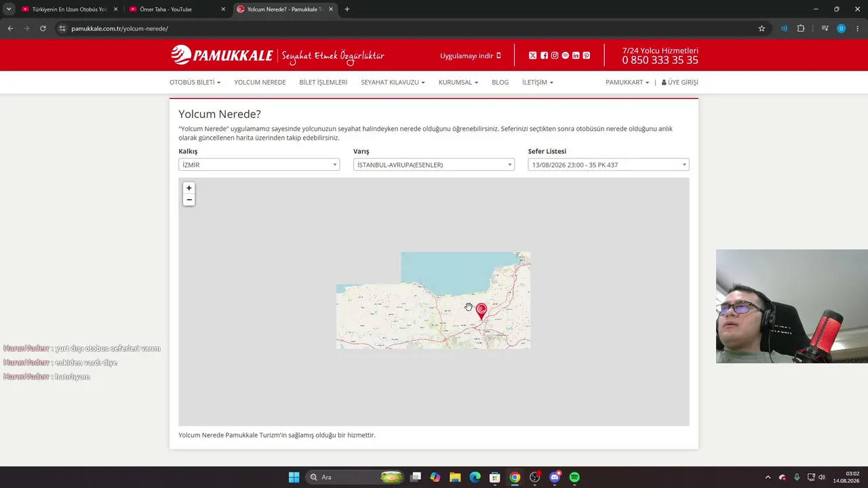Open the Chrome profile avatar

842,28
